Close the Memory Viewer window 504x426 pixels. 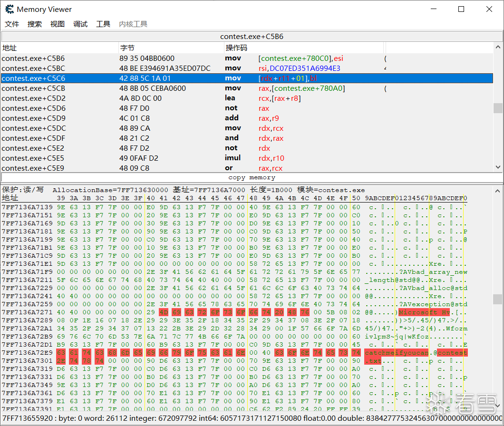pos(489,9)
